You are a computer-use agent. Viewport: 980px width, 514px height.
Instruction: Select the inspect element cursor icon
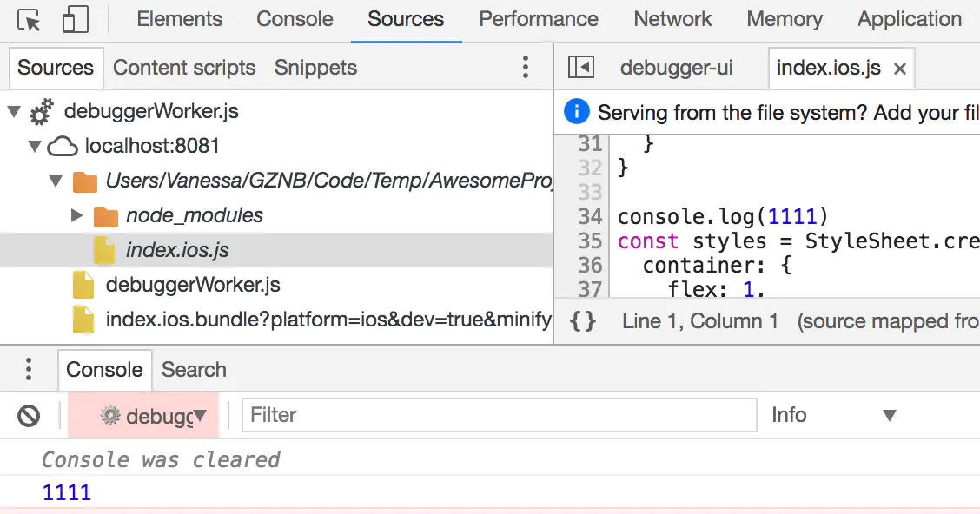(x=29, y=20)
